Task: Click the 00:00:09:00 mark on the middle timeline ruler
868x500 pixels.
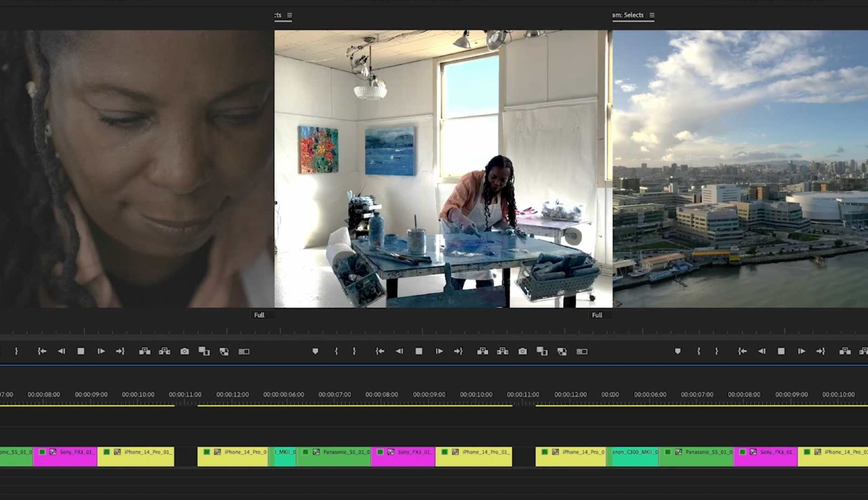Action: click(x=429, y=395)
